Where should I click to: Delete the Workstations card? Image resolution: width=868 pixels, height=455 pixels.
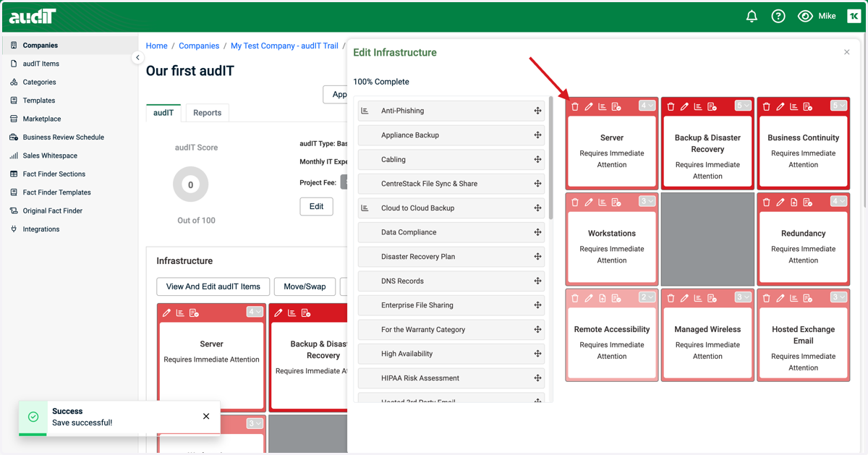tap(575, 202)
